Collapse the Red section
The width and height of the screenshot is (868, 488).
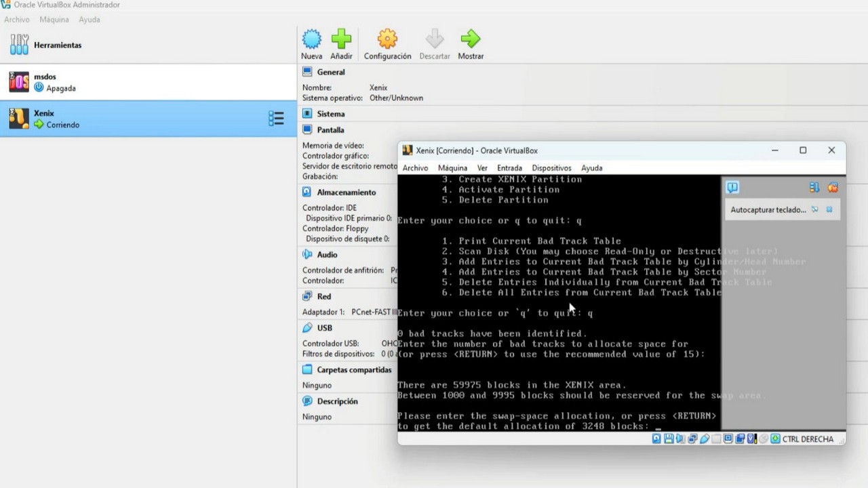tap(324, 297)
